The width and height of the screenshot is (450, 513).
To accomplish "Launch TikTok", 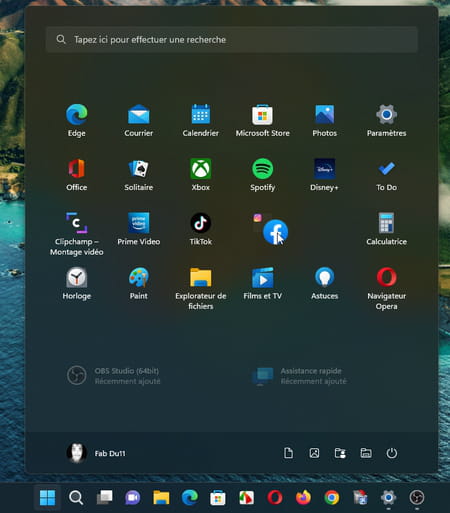I will click(201, 229).
